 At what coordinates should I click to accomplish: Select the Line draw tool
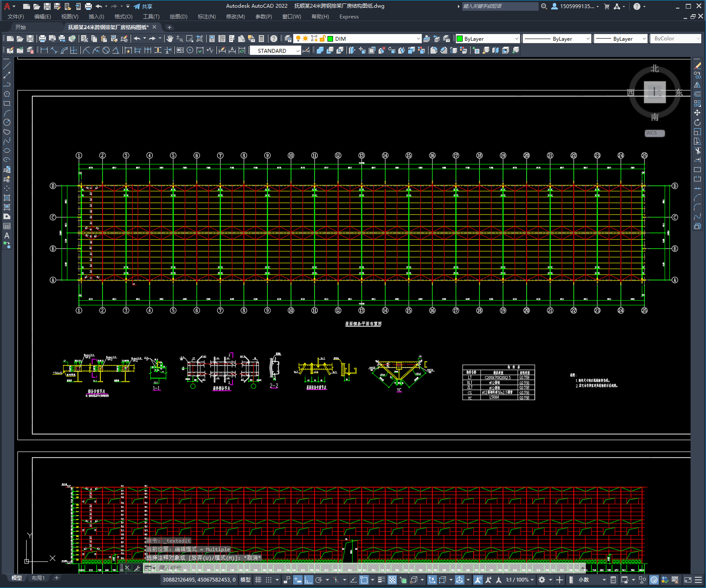click(x=7, y=66)
